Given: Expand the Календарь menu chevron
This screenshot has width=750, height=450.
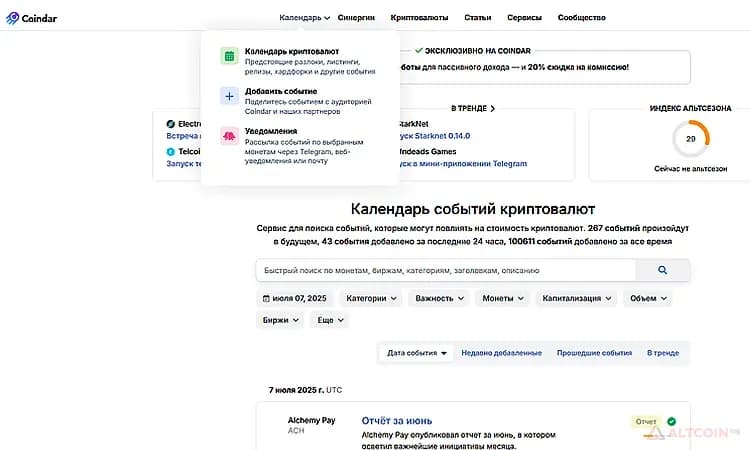Looking at the screenshot, I should point(327,18).
